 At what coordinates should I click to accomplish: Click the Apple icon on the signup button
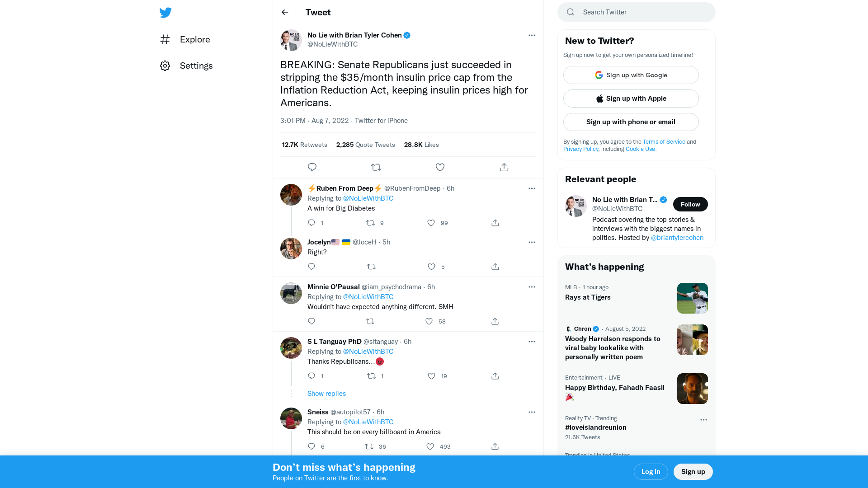pos(599,98)
